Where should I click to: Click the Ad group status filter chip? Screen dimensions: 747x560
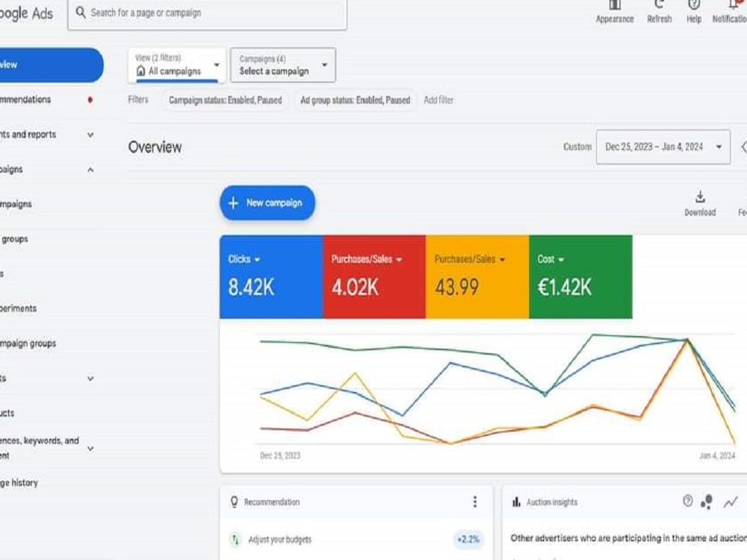[355, 100]
